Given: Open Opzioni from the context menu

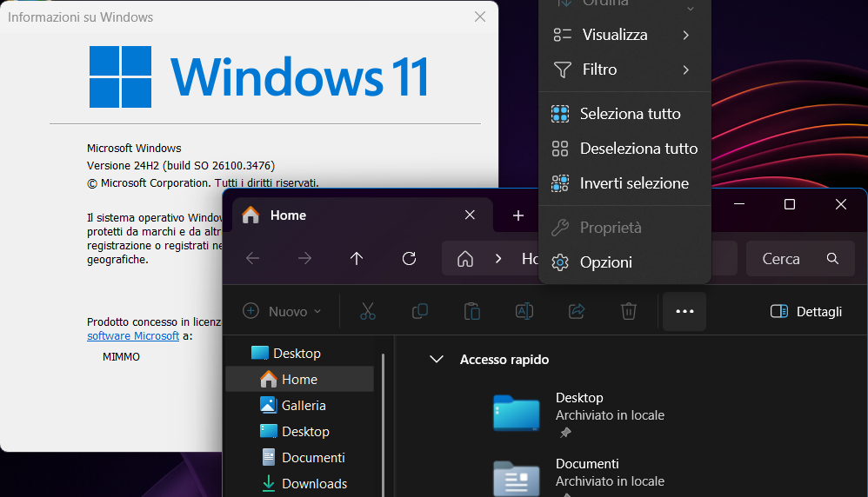Looking at the screenshot, I should (624, 262).
